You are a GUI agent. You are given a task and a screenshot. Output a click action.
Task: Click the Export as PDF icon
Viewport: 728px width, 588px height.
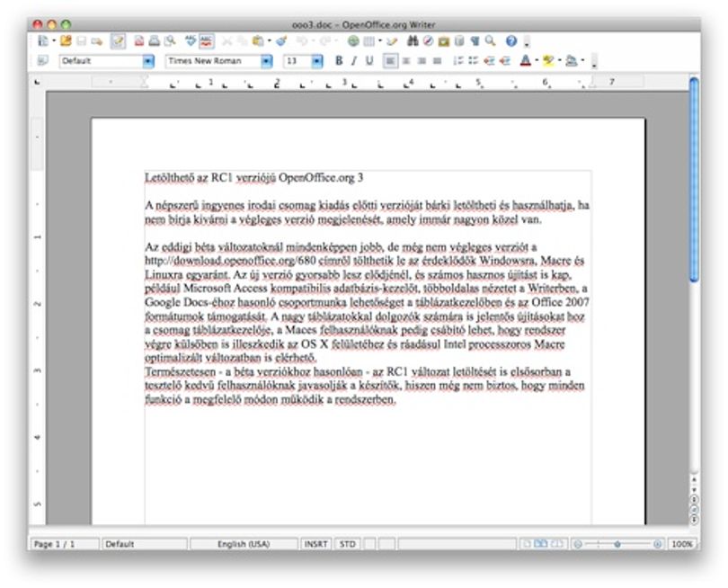[138, 40]
